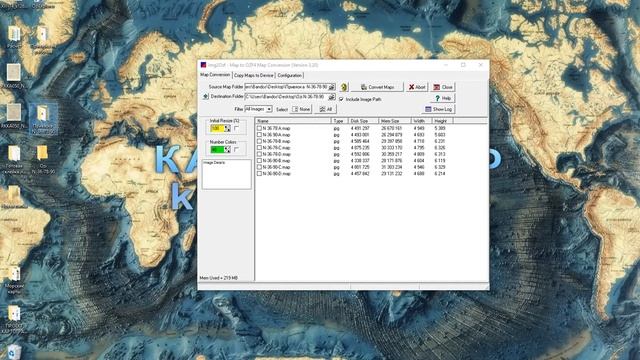The height and width of the screenshot is (360, 640).
Task: Sort by the Mem Size column header
Action: (x=395, y=121)
